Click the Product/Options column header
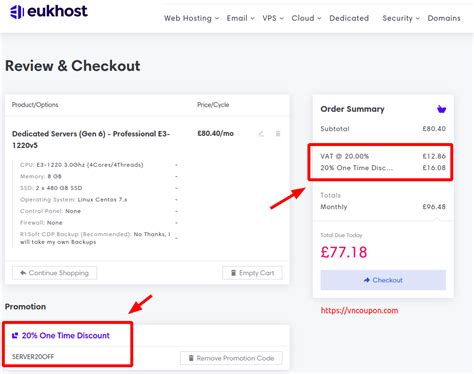This screenshot has width=474, height=374. [x=35, y=105]
